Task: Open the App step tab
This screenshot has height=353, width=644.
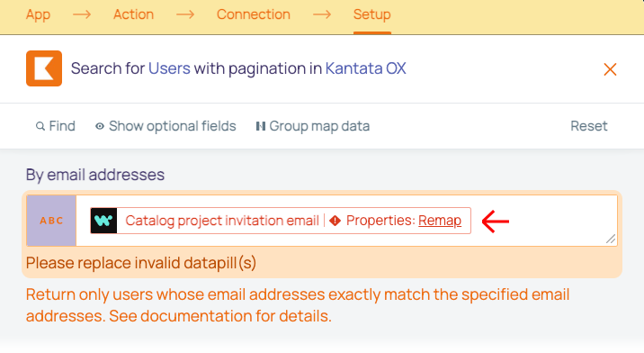Action: [x=38, y=14]
